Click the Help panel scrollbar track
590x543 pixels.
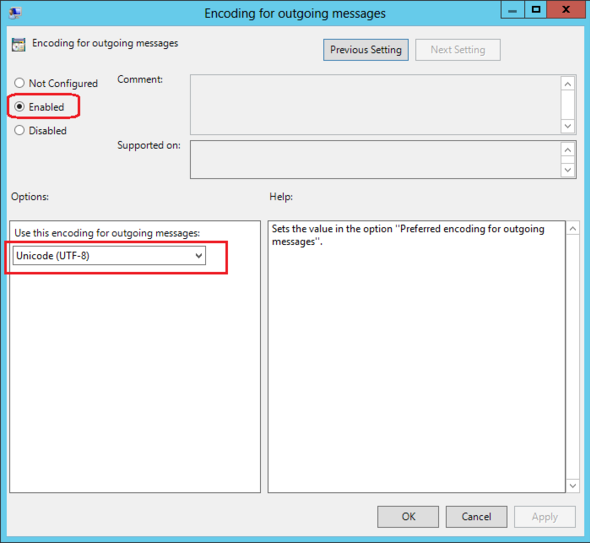coord(573,357)
